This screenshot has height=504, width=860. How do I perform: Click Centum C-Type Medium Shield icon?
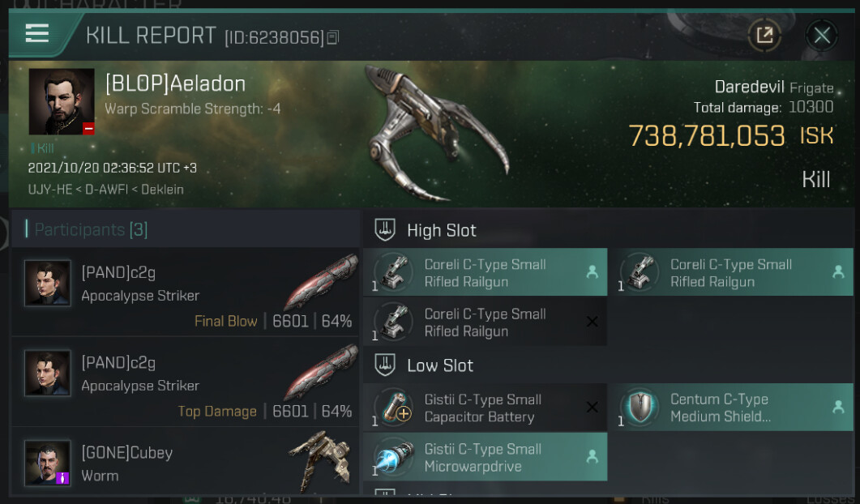(640, 408)
